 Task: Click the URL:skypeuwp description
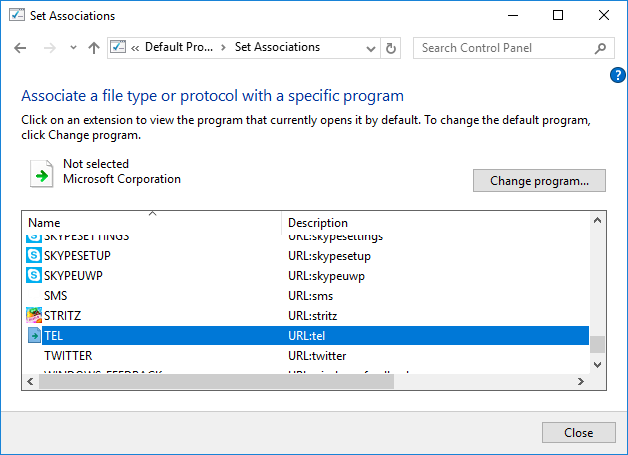[x=326, y=276]
